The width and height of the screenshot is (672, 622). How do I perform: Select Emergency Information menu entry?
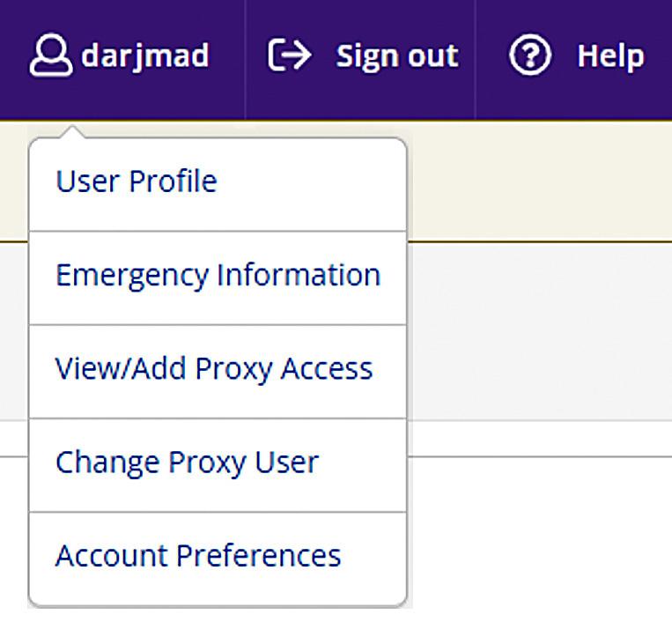click(218, 276)
